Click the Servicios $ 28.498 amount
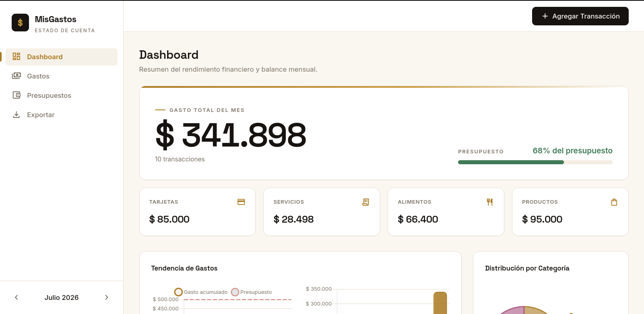This screenshot has width=644, height=314. pos(293,219)
